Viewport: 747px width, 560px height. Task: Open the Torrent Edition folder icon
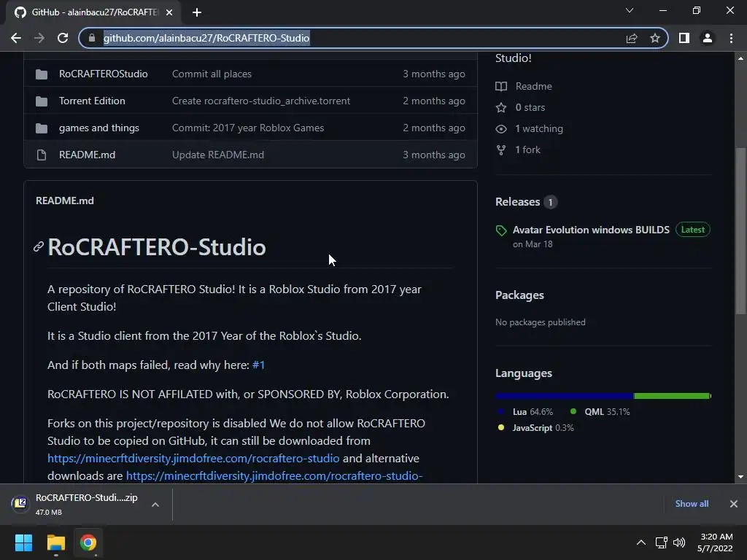42,101
